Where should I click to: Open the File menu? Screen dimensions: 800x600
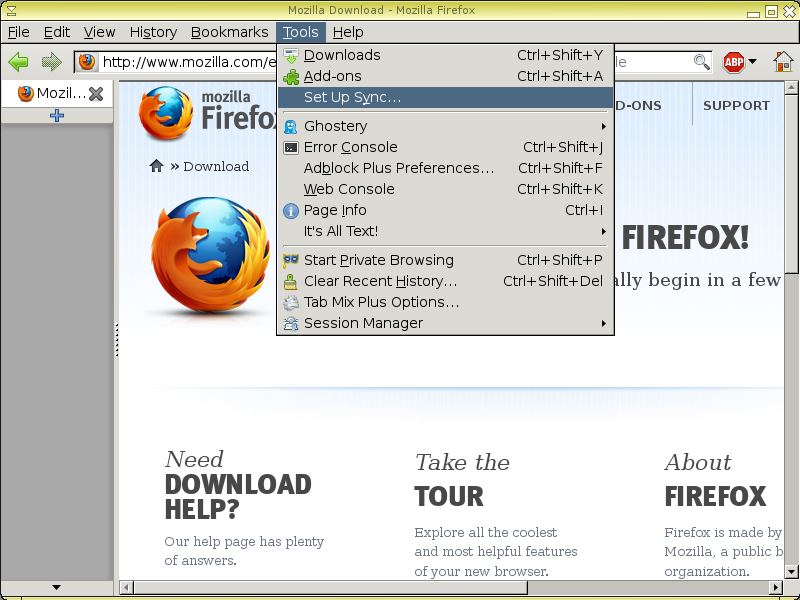point(18,32)
